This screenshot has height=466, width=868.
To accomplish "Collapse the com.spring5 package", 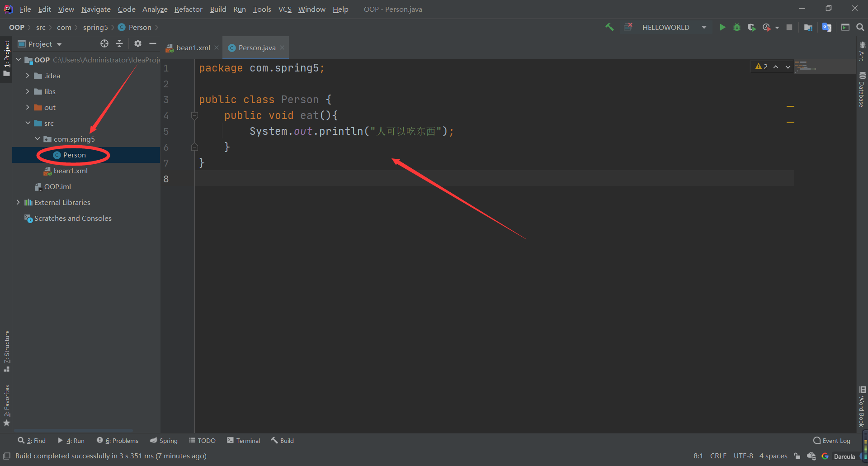I will (x=37, y=139).
